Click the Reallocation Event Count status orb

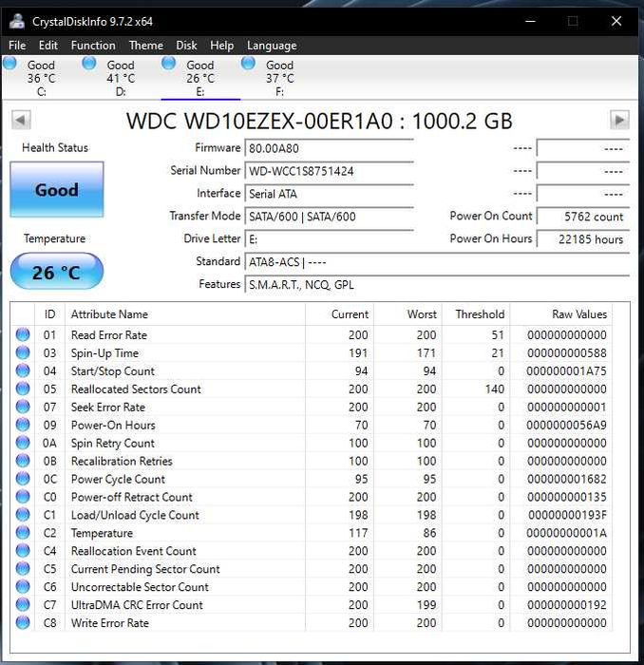(23, 550)
